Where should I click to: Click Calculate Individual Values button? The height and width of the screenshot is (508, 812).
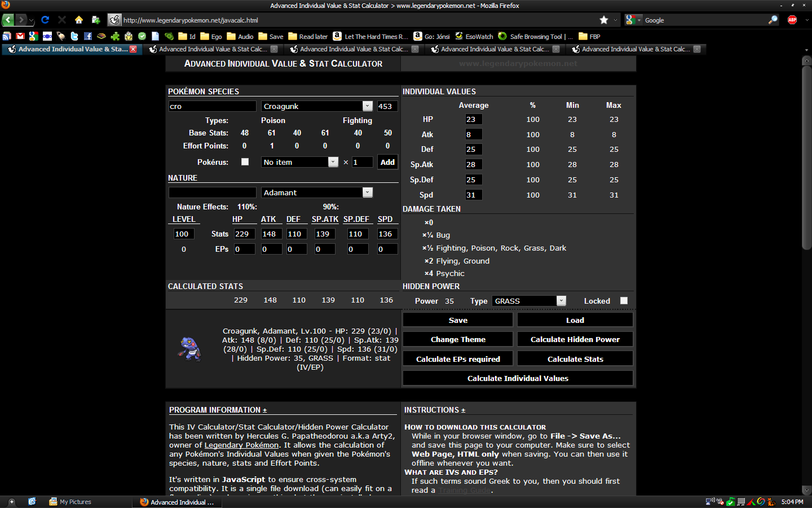(x=518, y=378)
